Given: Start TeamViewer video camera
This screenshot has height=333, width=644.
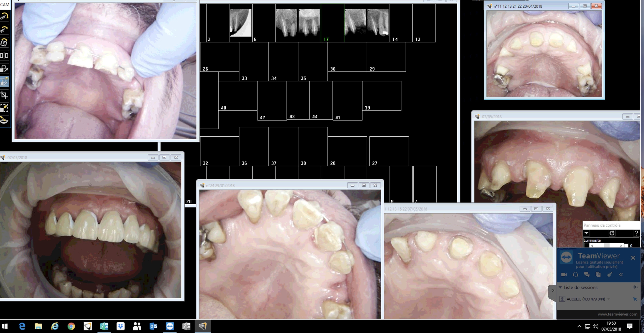Looking at the screenshot, I should click(564, 274).
